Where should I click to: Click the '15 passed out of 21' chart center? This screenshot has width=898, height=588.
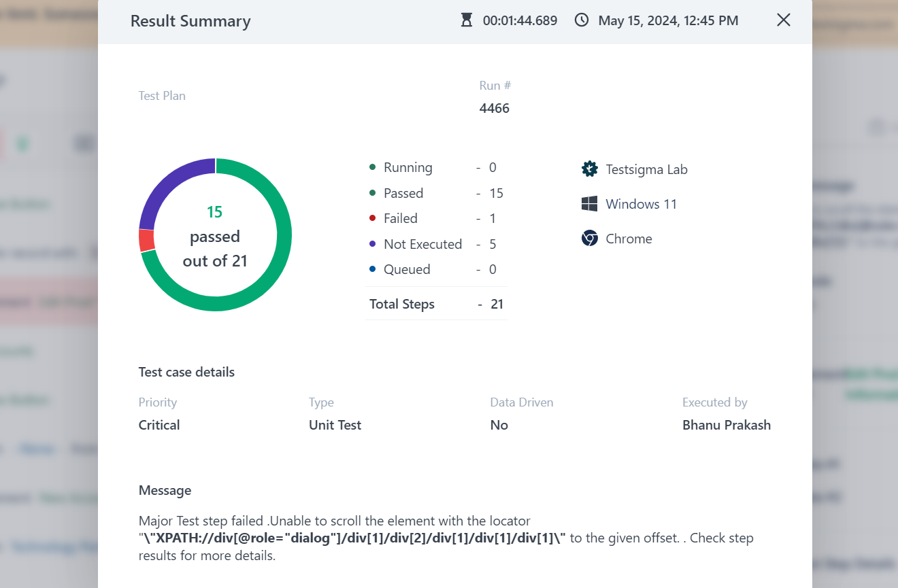(x=214, y=236)
